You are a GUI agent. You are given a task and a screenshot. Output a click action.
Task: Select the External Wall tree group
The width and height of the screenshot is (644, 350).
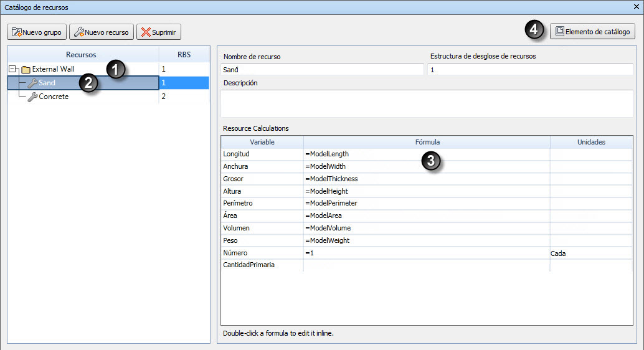54,69
